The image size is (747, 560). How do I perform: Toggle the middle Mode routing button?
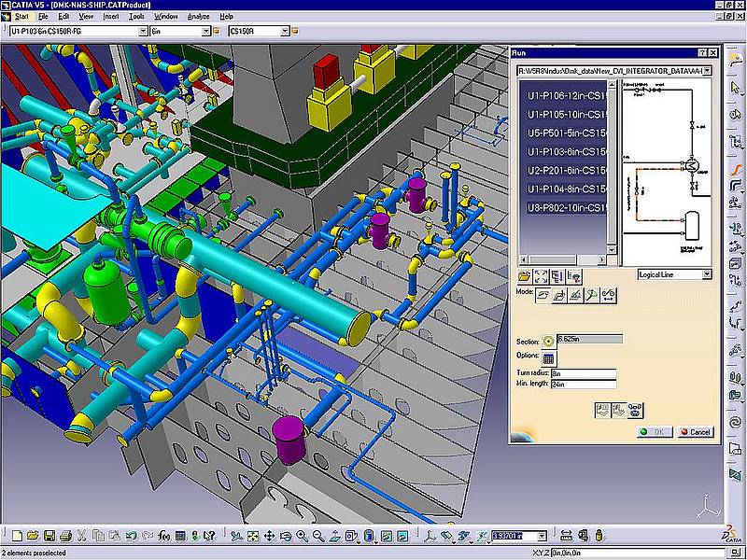pos(576,294)
